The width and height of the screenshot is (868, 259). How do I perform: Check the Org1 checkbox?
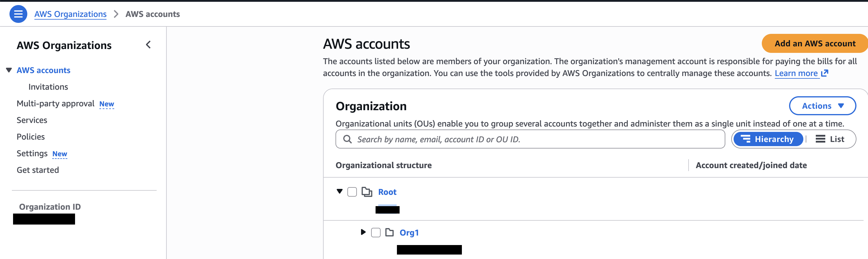[376, 232]
